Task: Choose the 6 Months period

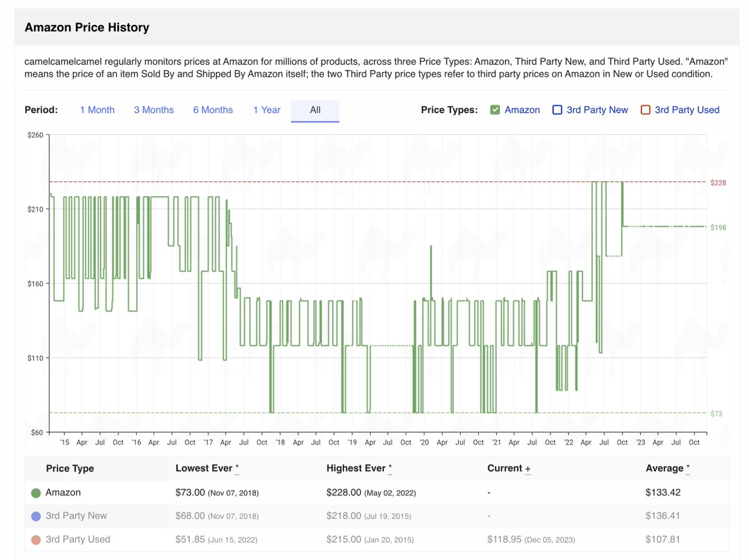Action: [x=213, y=110]
